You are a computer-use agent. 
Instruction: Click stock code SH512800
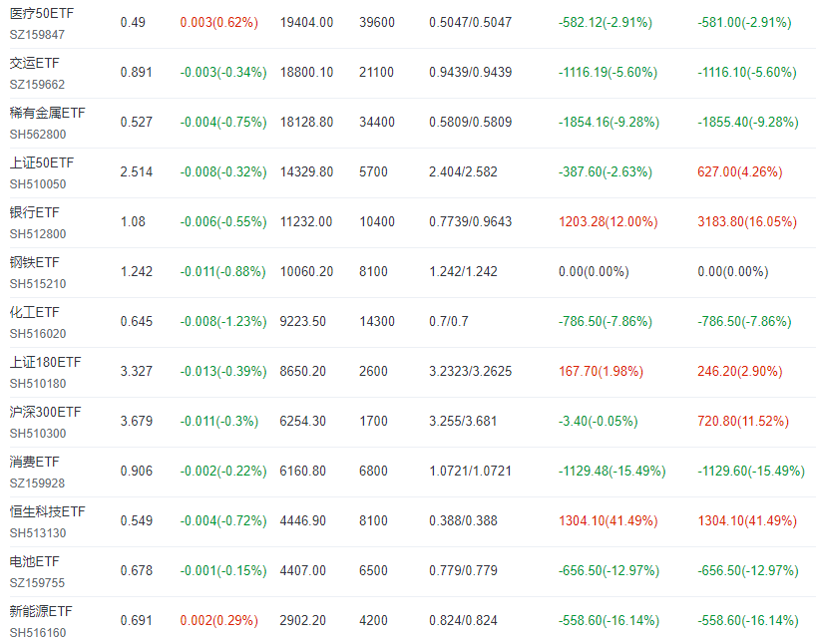click(x=38, y=232)
